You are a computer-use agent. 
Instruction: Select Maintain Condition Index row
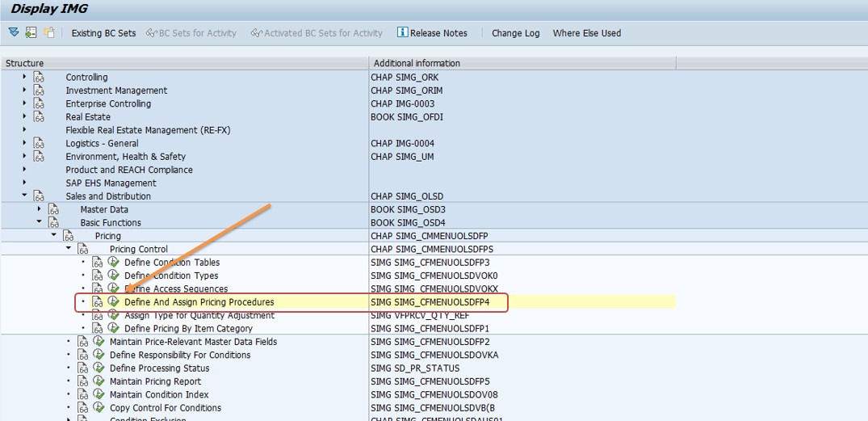coord(159,394)
